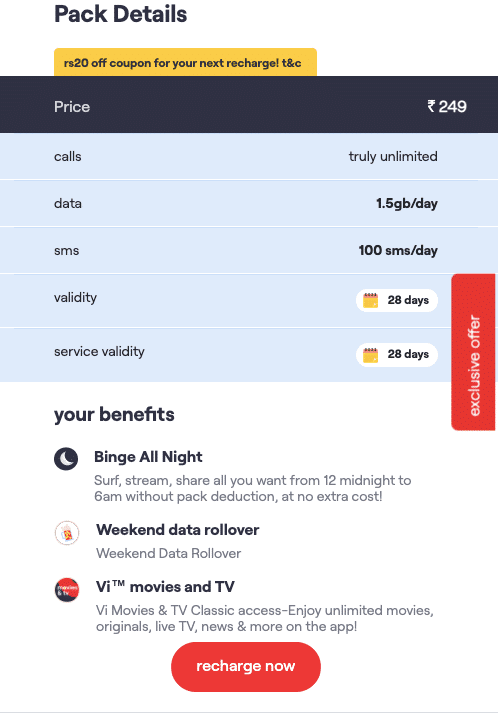Select the 28 days validity badge

tap(397, 300)
